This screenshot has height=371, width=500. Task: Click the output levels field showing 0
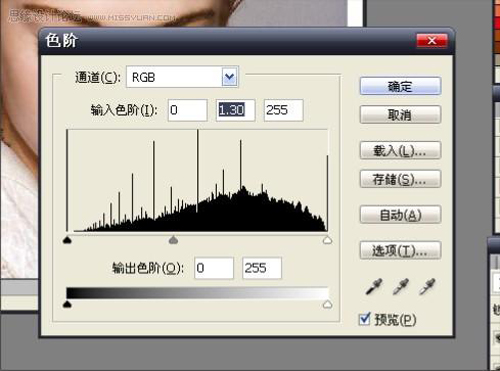[214, 268]
